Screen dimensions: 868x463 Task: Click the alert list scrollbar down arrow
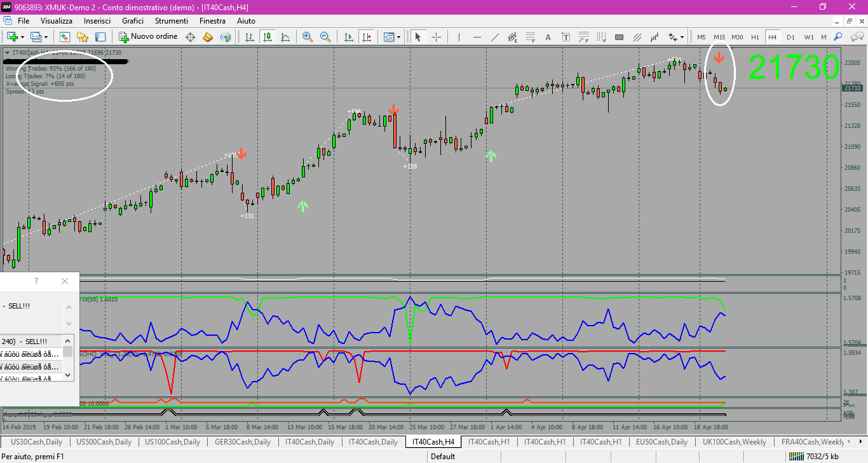68,375
